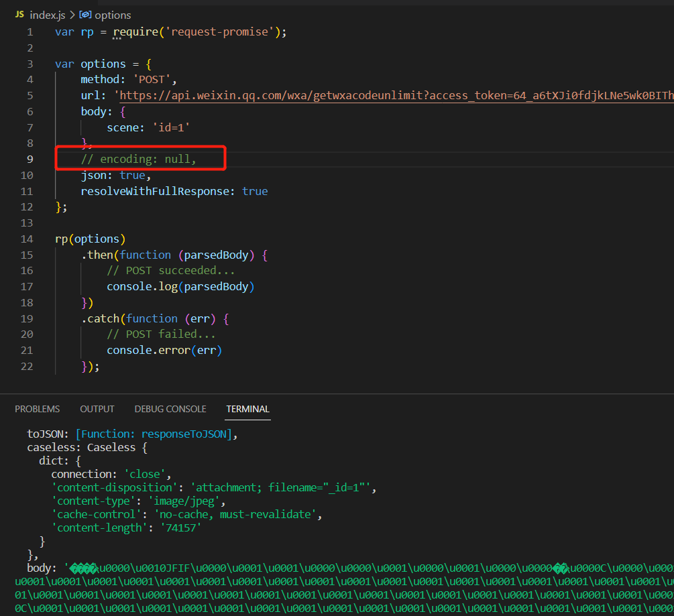The height and width of the screenshot is (616, 674).
Task: Click the 'content-disposition' header in terminal
Action: pyautogui.click(x=214, y=487)
